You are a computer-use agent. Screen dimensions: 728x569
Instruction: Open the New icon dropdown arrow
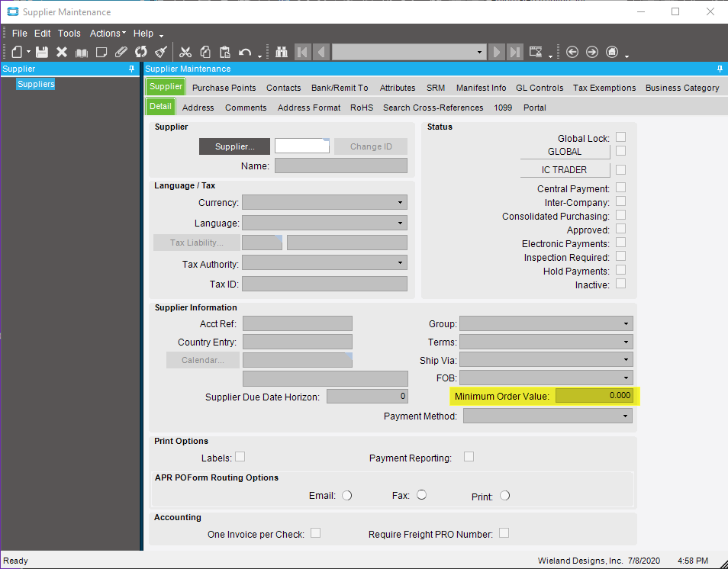tap(28, 52)
